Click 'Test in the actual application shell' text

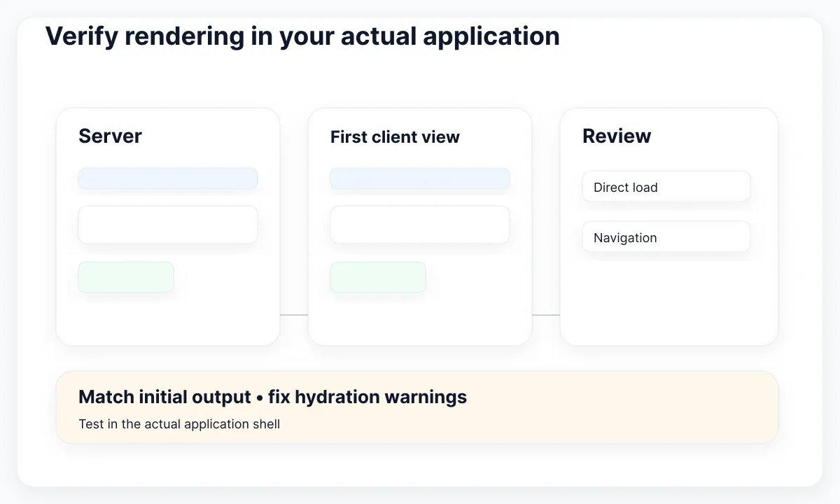tap(179, 424)
